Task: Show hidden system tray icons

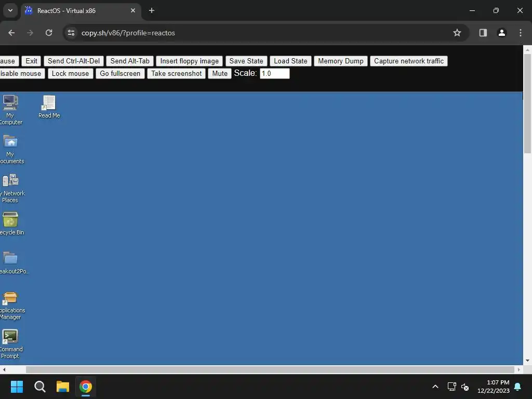Action: pyautogui.click(x=435, y=387)
